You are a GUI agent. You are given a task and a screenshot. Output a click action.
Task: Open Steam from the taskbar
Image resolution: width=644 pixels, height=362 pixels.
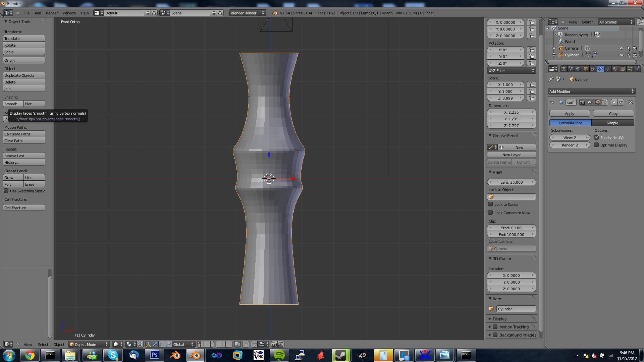pyautogui.click(x=341, y=355)
